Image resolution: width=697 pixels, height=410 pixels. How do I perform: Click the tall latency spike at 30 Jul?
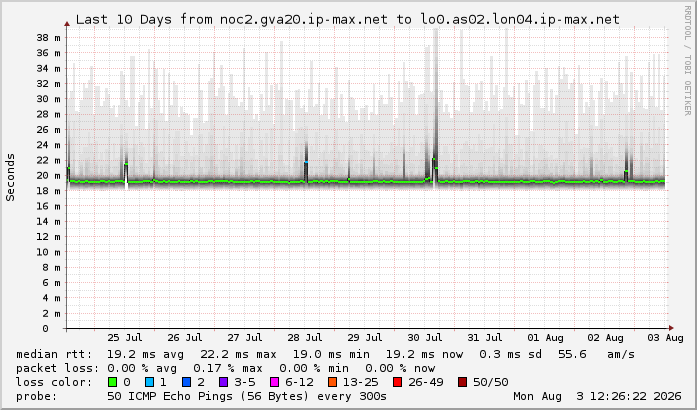[x=435, y=105]
